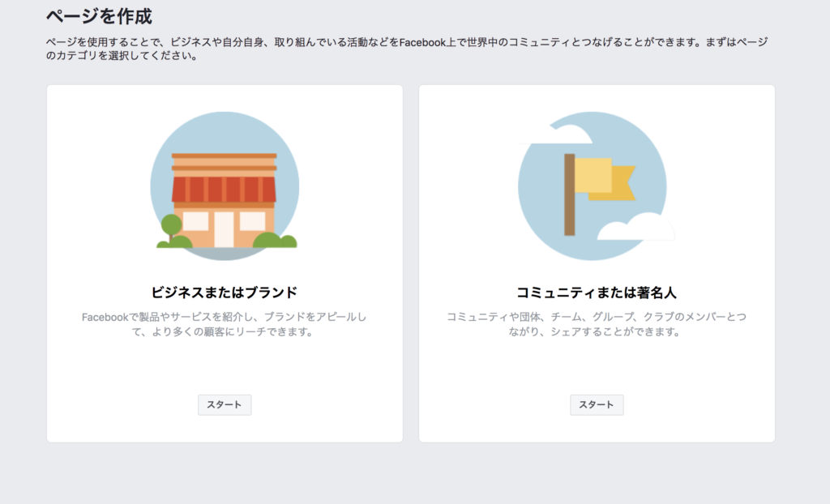This screenshot has height=504, width=830.
Task: Click the ビジネスまたはブランド heading
Action: point(225,293)
